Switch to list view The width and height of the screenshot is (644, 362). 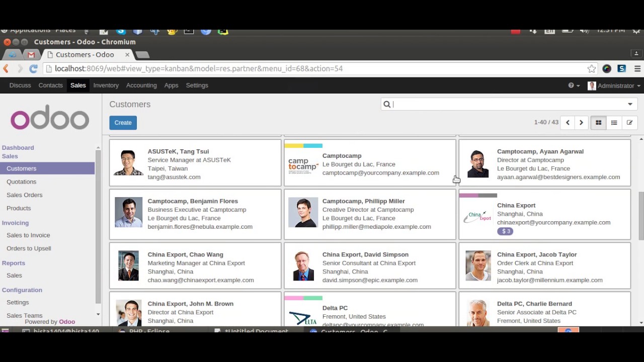pyautogui.click(x=614, y=123)
